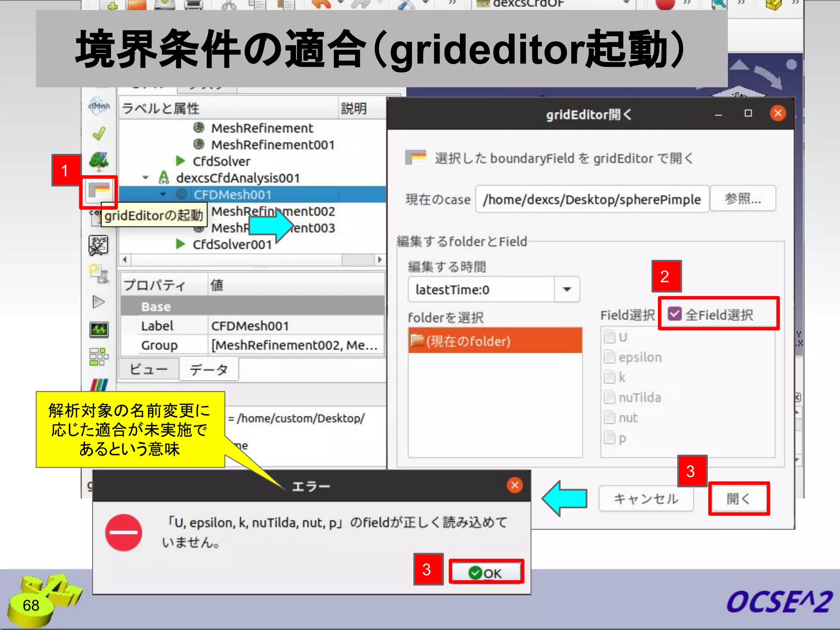The height and width of the screenshot is (630, 840).
Task: Click the 参照... browse button
Action: [x=743, y=199]
